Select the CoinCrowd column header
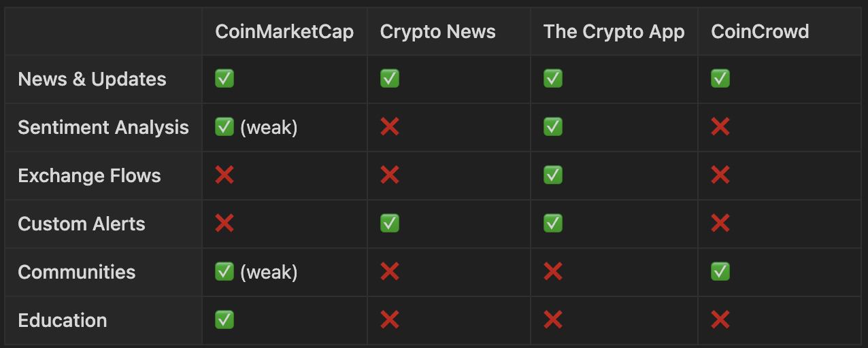The width and height of the screenshot is (868, 348). 760,31
